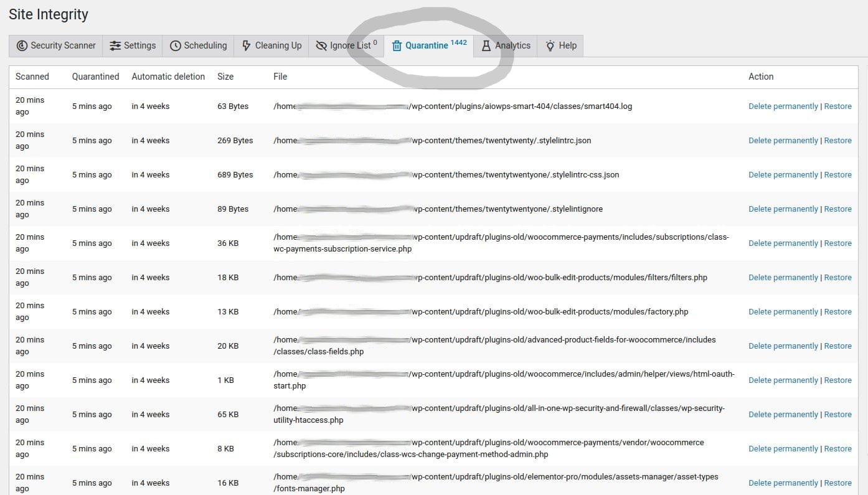Restore the factory.php file

pos(837,312)
